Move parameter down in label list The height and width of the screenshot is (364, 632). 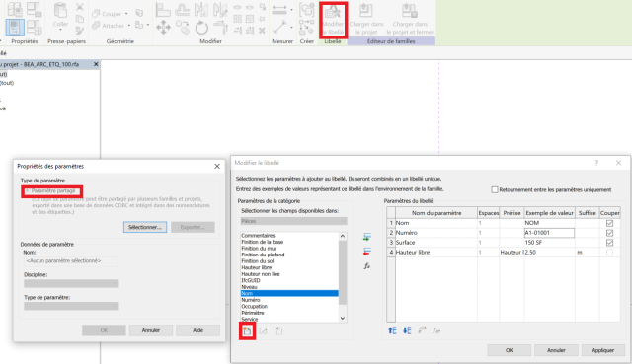[x=407, y=330]
